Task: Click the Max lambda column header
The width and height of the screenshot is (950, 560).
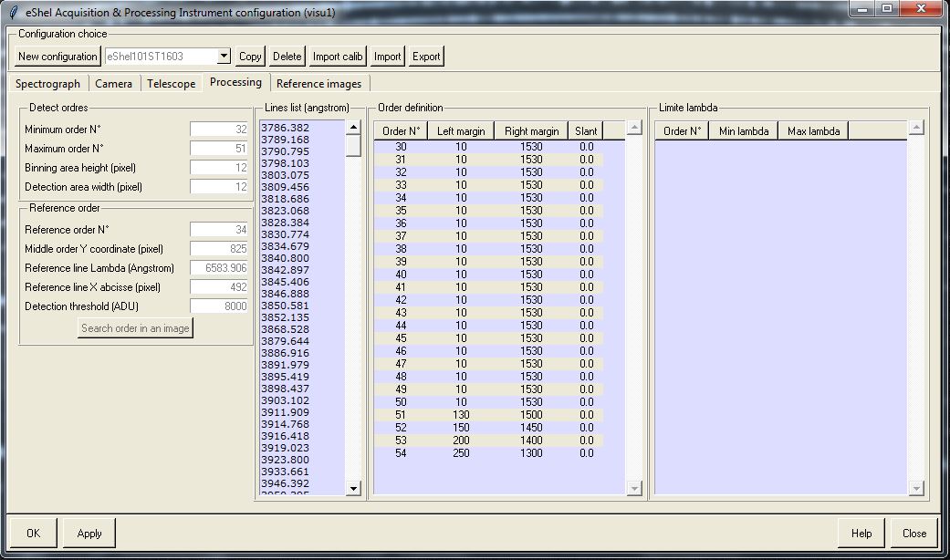Action: [810, 130]
